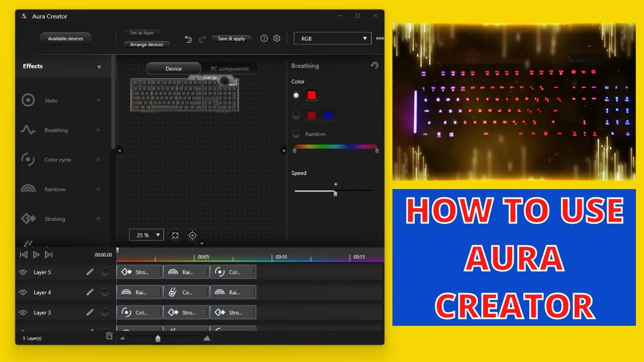Select two-color gradient radio option

pos(296,115)
